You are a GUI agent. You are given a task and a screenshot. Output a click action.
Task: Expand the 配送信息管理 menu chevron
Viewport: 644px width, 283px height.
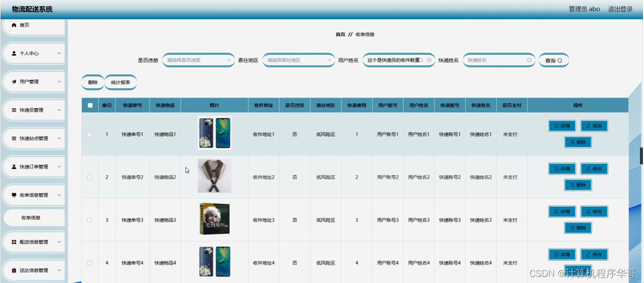(x=59, y=242)
